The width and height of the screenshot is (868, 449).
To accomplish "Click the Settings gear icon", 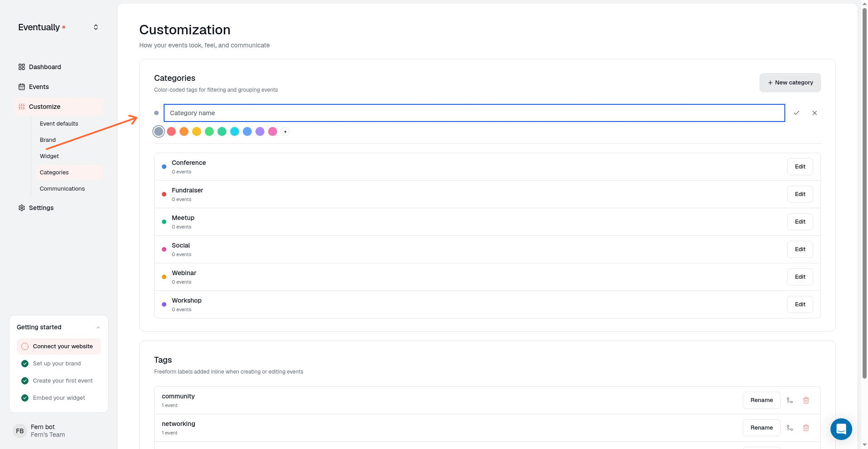I will 22,208.
